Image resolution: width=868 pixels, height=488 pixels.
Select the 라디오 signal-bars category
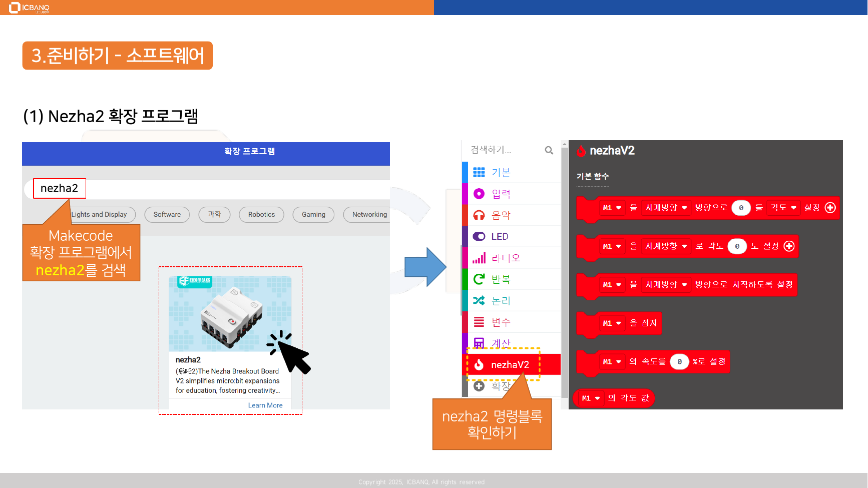[512, 258]
